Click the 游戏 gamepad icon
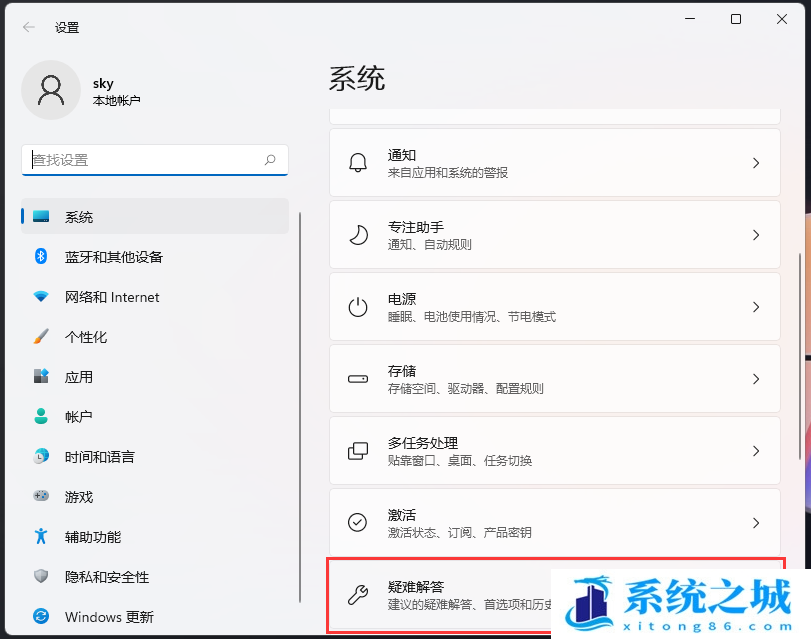Screen dimensions: 811x639 [x=41, y=497]
